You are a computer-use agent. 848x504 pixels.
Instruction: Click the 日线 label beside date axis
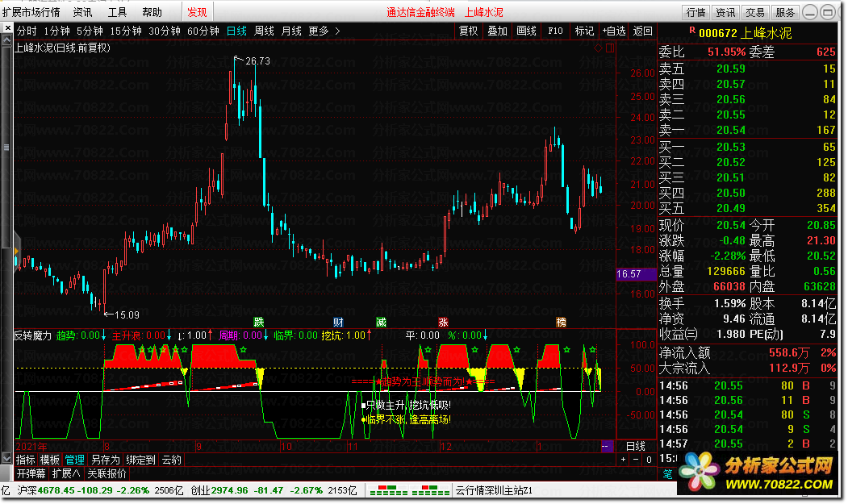click(636, 446)
